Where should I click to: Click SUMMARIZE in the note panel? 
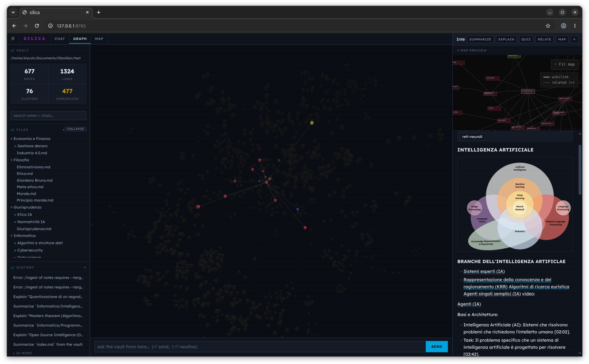[x=480, y=39]
